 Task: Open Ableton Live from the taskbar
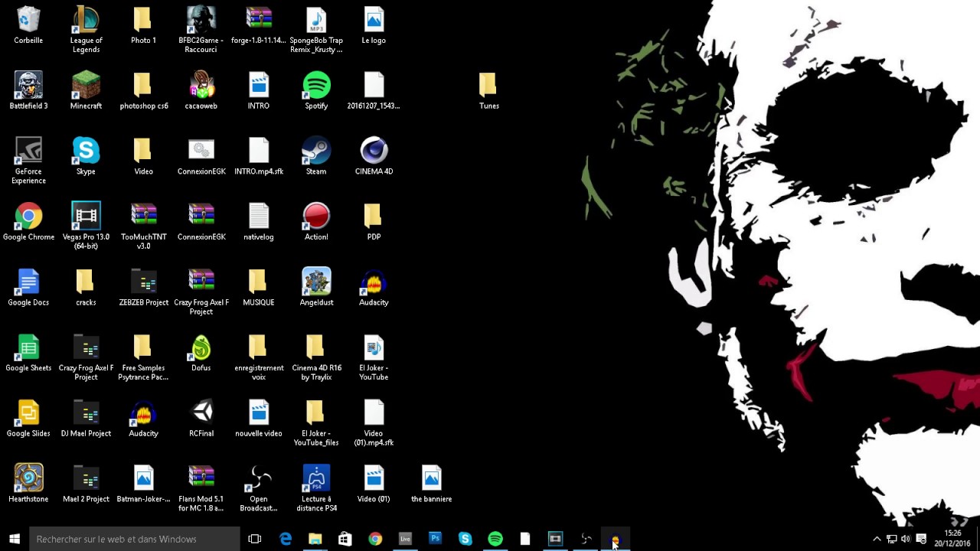[405, 539]
